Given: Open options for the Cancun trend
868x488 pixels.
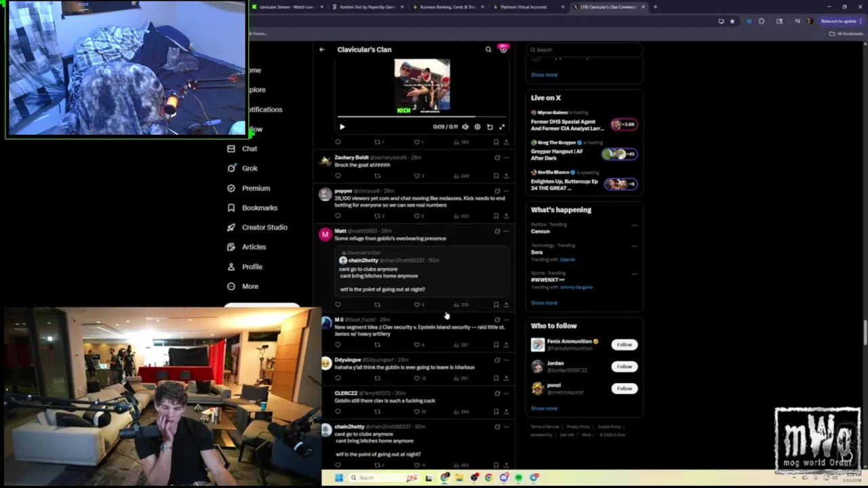Looking at the screenshot, I should (x=634, y=226).
